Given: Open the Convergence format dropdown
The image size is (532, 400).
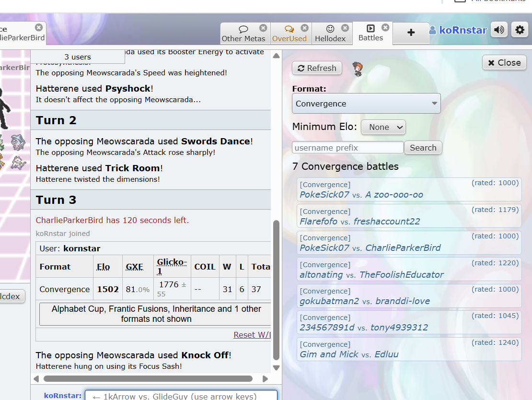Looking at the screenshot, I should (366, 104).
